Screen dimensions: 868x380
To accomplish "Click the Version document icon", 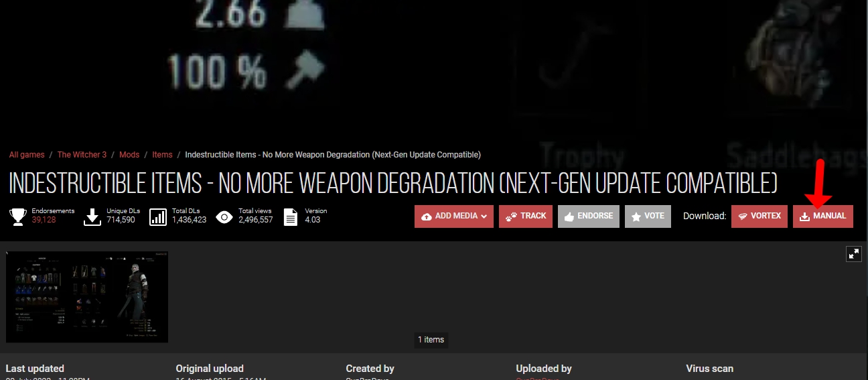I will click(291, 216).
